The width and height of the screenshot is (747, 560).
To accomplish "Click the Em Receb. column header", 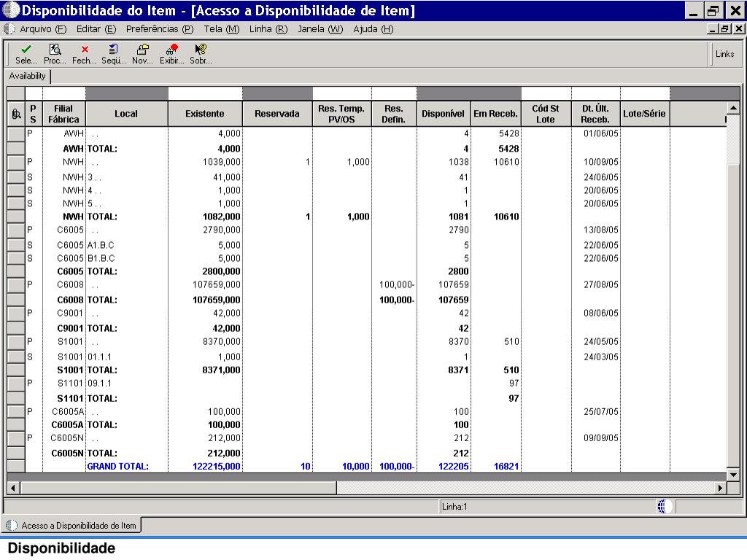I will [495, 114].
